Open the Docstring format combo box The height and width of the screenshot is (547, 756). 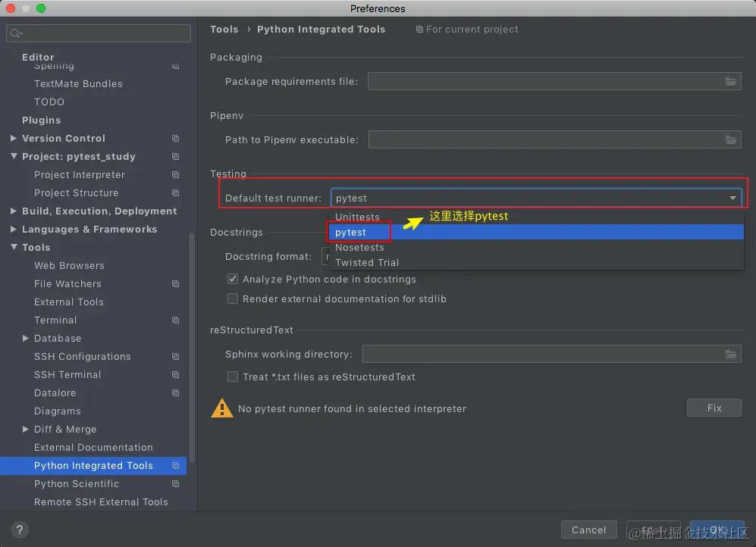(325, 256)
